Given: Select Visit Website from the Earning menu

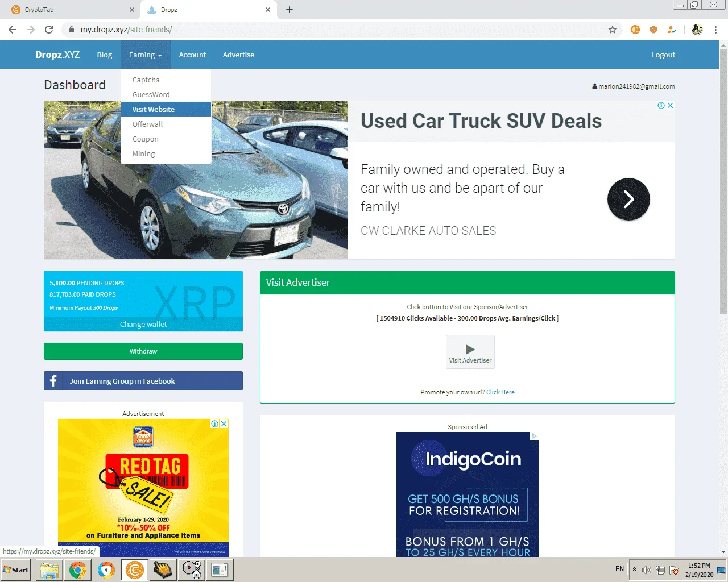Looking at the screenshot, I should coord(166,109).
